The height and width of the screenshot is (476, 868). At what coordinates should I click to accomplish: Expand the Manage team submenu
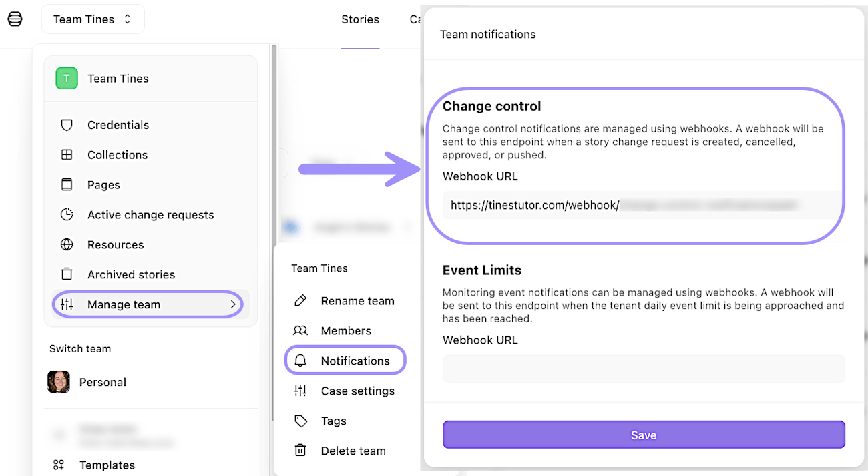[x=124, y=304]
